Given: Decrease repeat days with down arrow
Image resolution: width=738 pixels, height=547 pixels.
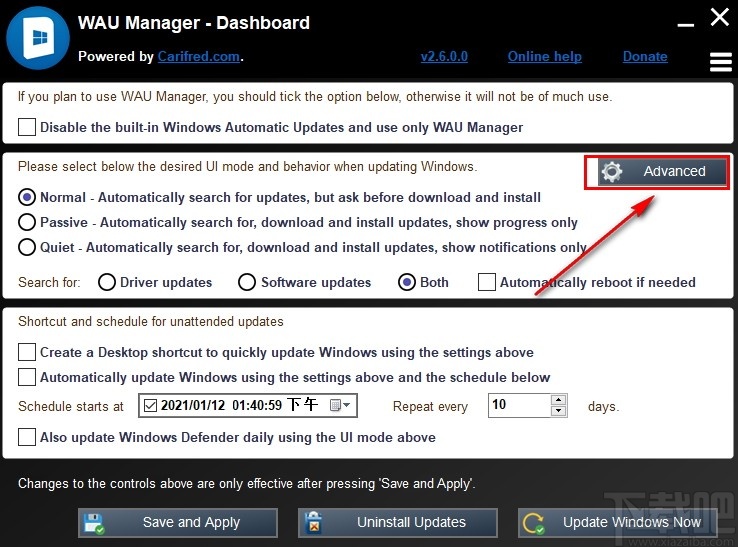Looking at the screenshot, I should pyautogui.click(x=559, y=411).
